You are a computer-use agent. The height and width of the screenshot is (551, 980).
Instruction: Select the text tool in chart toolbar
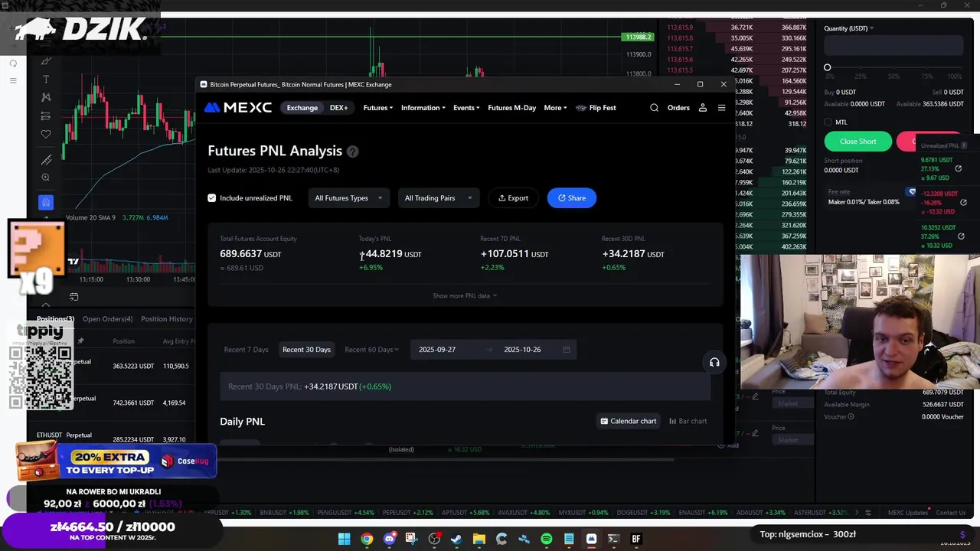tap(46, 79)
